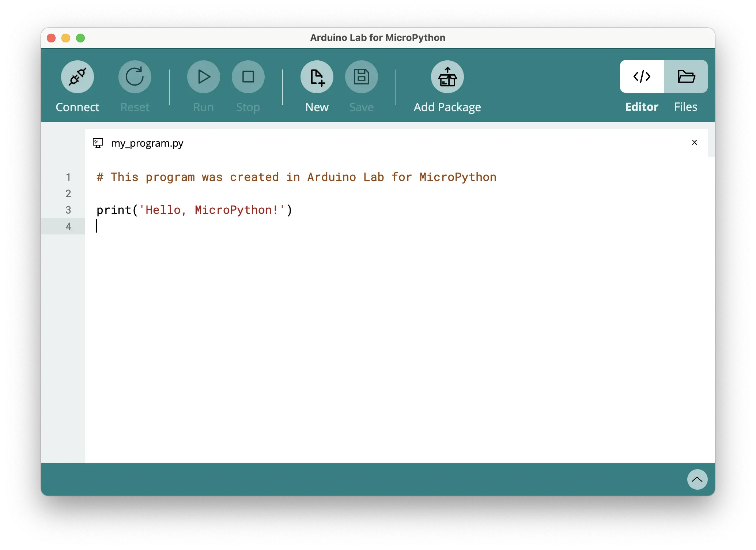This screenshot has width=756, height=550.
Task: Click the folder icon labeled Files
Action: click(686, 76)
